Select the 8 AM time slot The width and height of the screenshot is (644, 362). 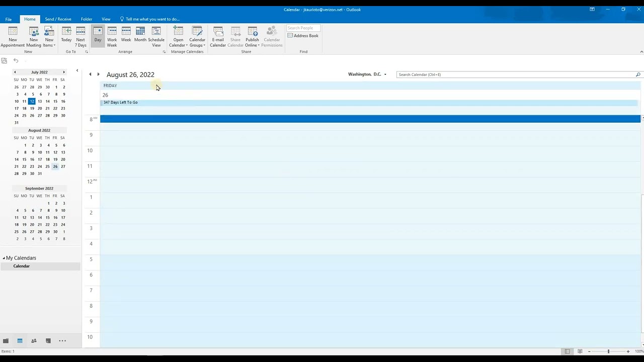point(370,119)
